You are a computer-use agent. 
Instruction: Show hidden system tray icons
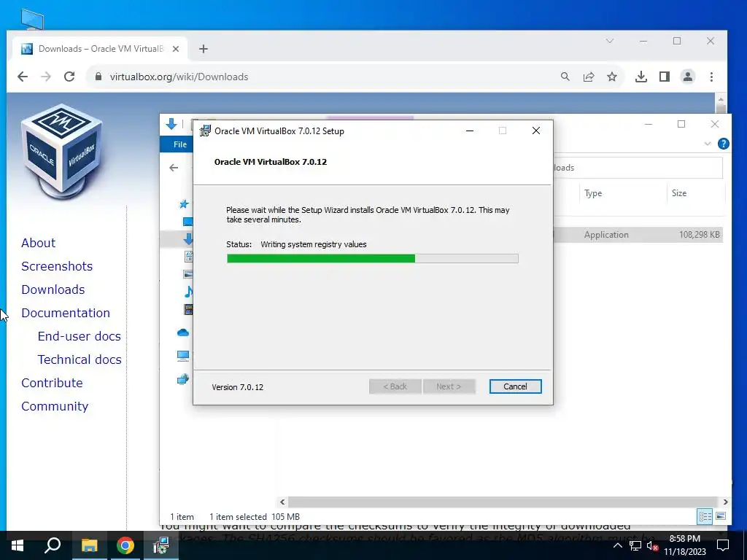[x=617, y=545]
